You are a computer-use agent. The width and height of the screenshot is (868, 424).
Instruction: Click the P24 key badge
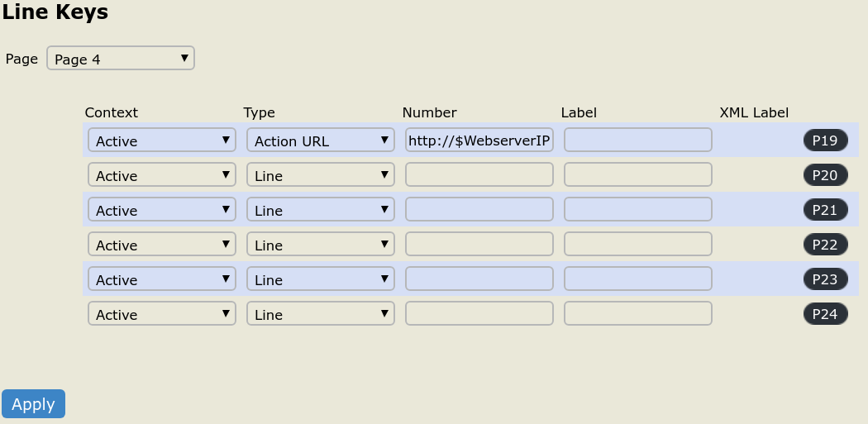coord(825,314)
